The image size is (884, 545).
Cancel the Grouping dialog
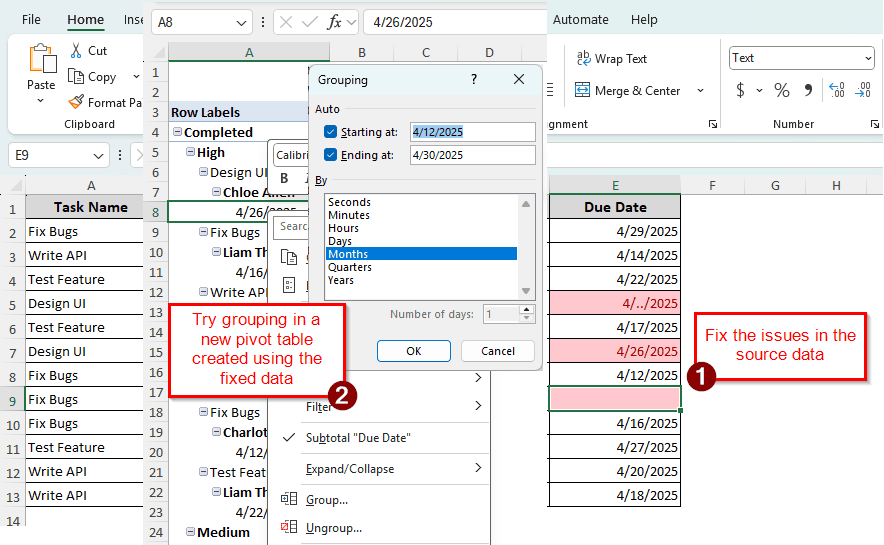[x=497, y=351]
